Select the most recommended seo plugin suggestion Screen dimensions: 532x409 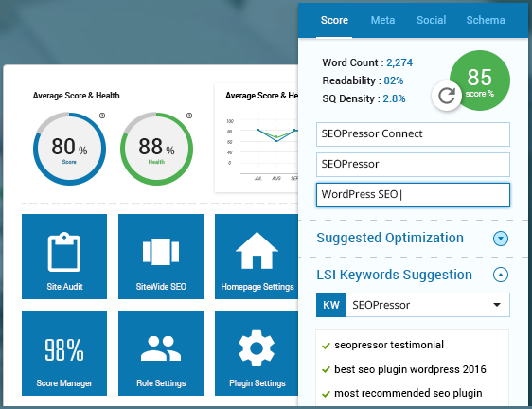[x=408, y=393]
